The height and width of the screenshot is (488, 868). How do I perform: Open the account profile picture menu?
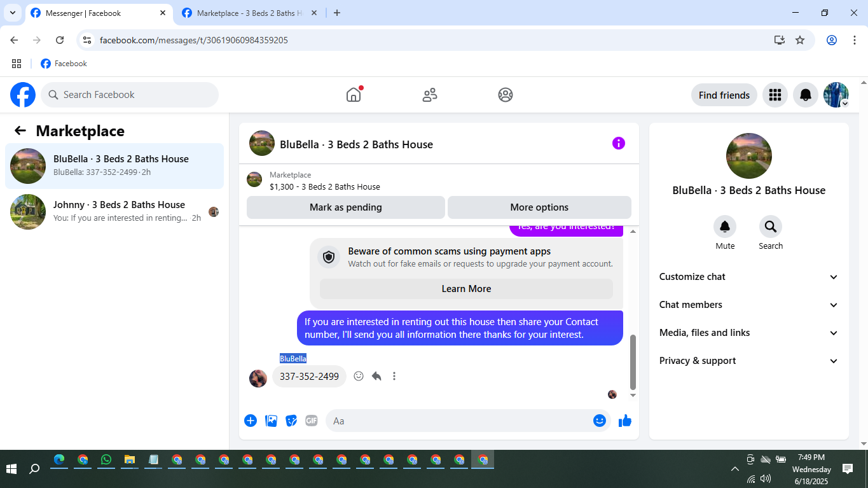click(x=836, y=95)
